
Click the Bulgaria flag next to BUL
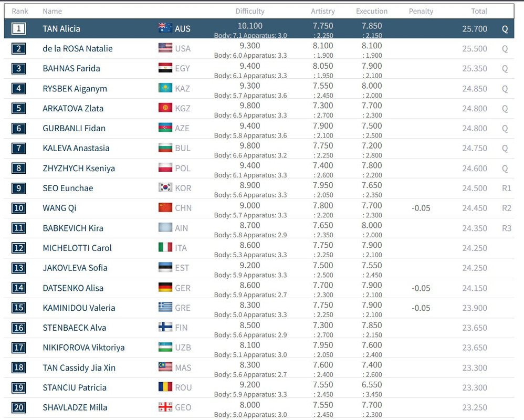165,148
